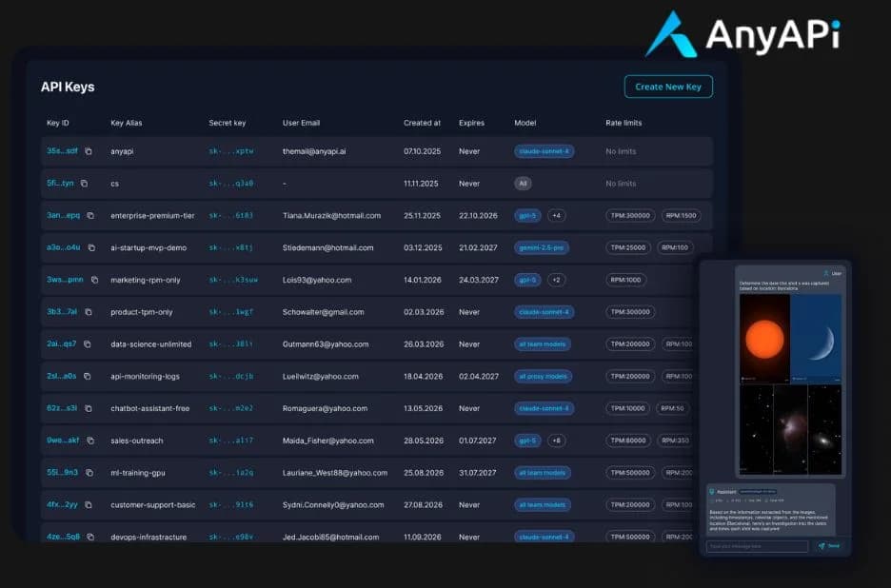Copy key ID 55l...9n3

click(89, 473)
